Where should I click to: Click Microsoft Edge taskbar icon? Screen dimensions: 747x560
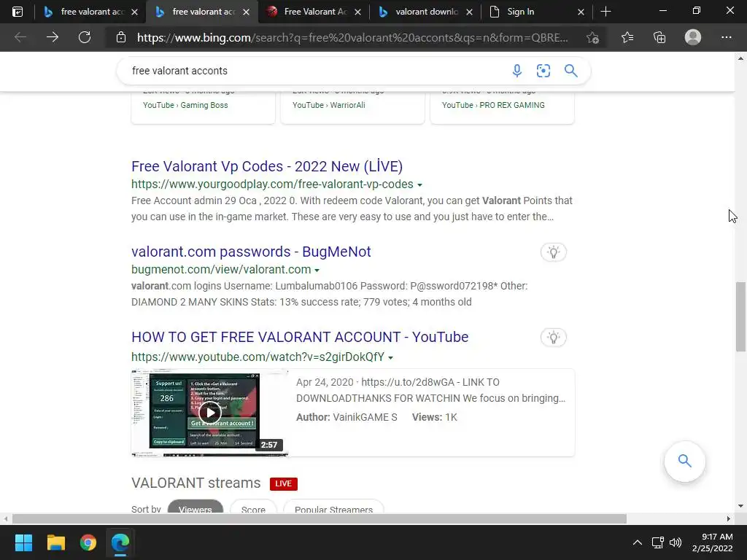[x=120, y=542]
